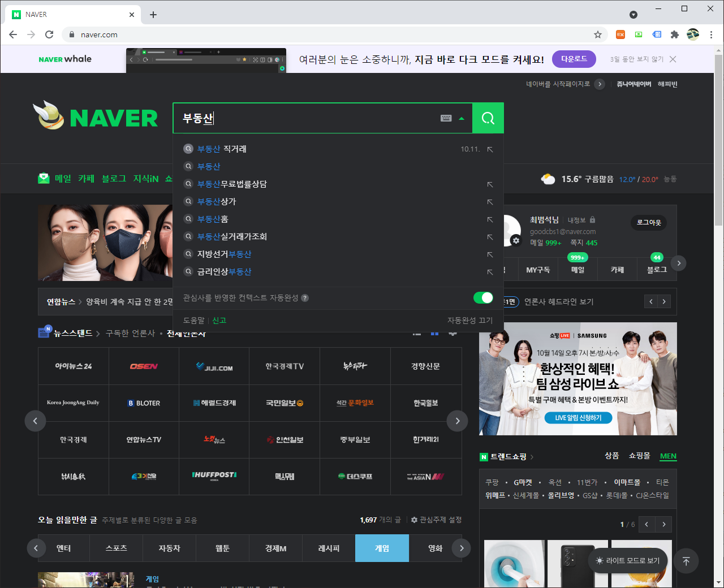Insert suggestion 금리인상부동산 with its arrow icon
The image size is (724, 588).
coord(490,272)
